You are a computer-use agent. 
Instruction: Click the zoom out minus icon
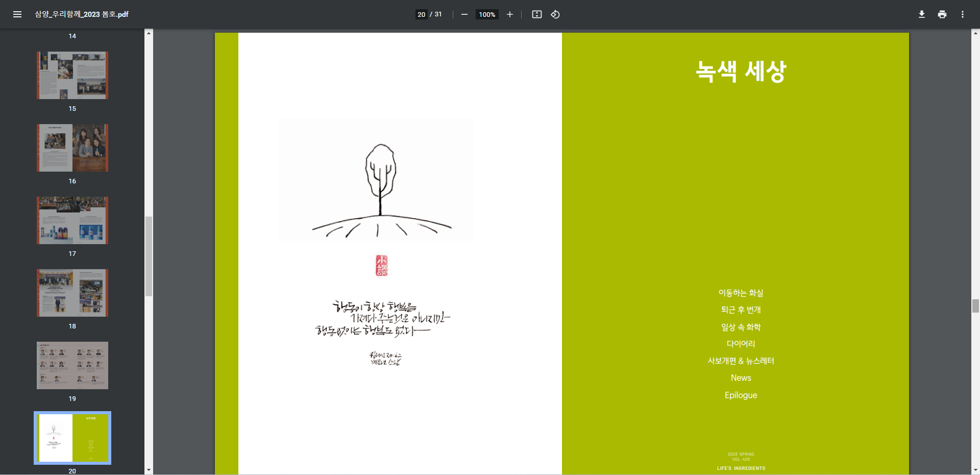tap(464, 14)
